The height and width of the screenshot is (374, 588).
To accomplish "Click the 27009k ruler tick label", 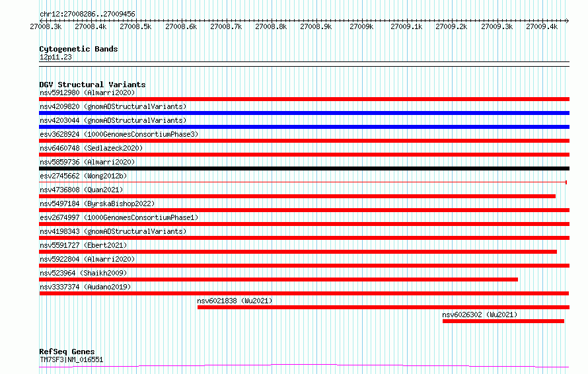I will click(x=361, y=27).
